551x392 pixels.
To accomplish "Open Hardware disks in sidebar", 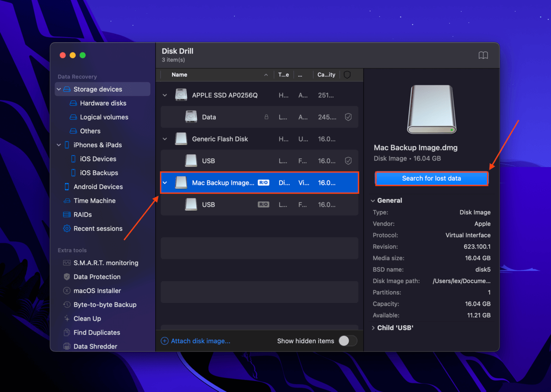I will pyautogui.click(x=103, y=103).
